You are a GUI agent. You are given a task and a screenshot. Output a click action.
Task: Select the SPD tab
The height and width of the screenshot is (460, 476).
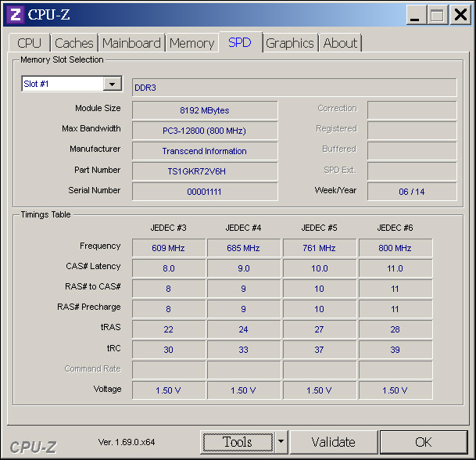pos(240,42)
